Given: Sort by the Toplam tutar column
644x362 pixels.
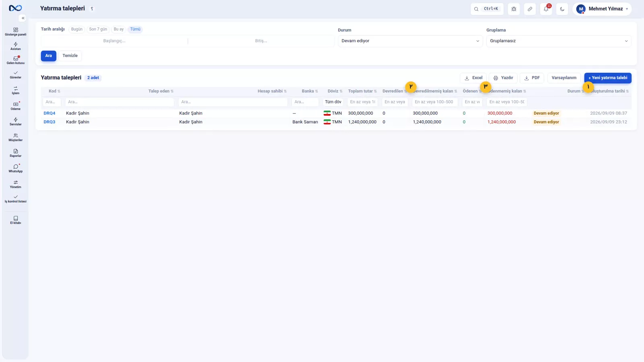Looking at the screenshot, I should tap(362, 91).
